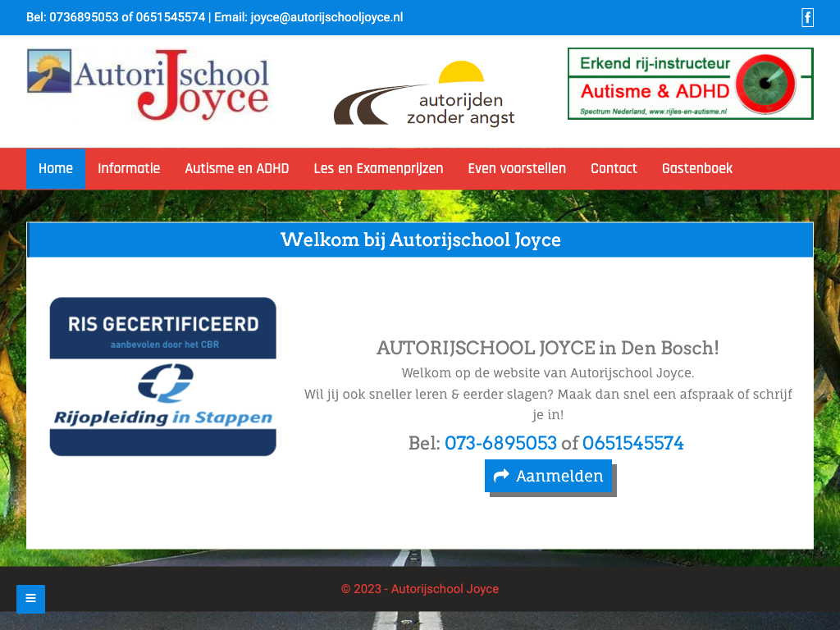Click the blue hamburger menu button

(x=30, y=599)
